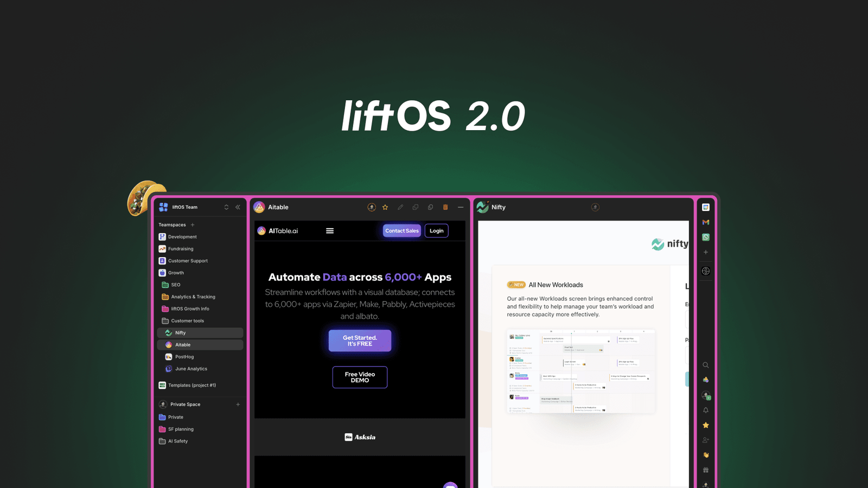
Task: Click the nifty logo in Nifty page
Action: click(670, 244)
